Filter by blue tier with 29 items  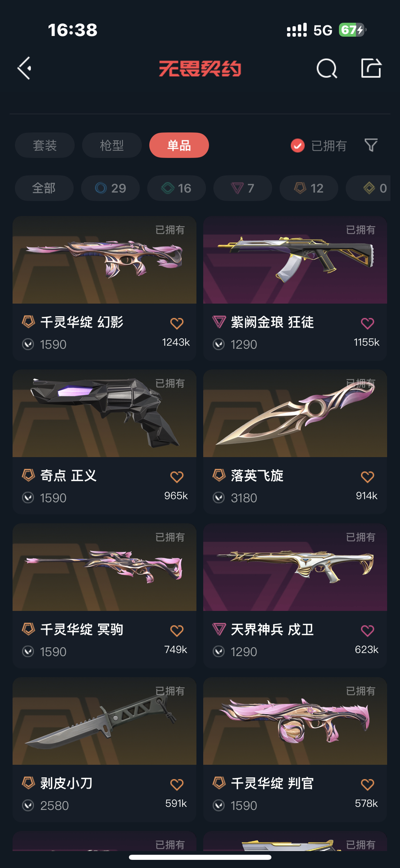point(110,188)
